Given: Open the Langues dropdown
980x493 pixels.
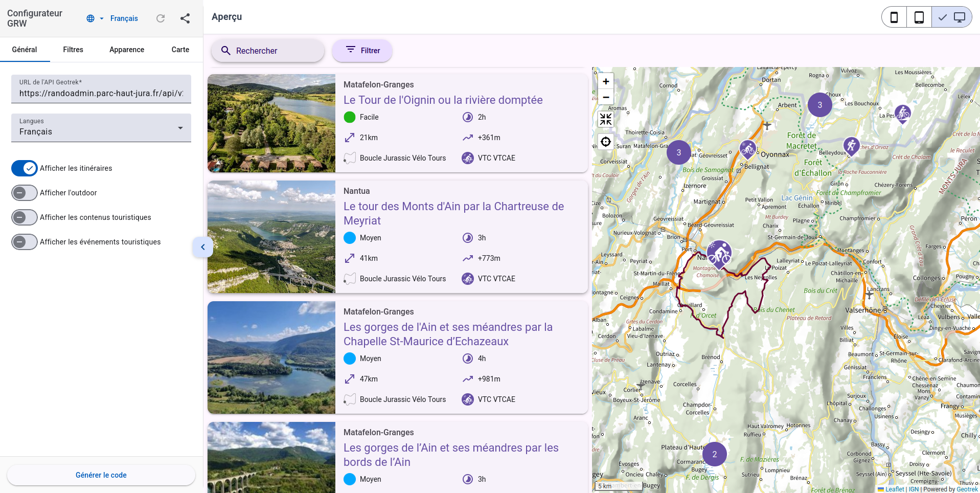Looking at the screenshot, I should (101, 128).
